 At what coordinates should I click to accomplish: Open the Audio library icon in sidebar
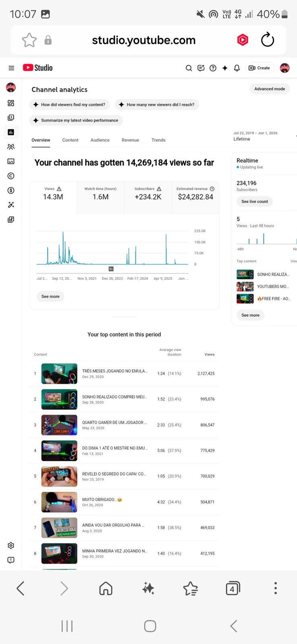pyautogui.click(x=11, y=219)
